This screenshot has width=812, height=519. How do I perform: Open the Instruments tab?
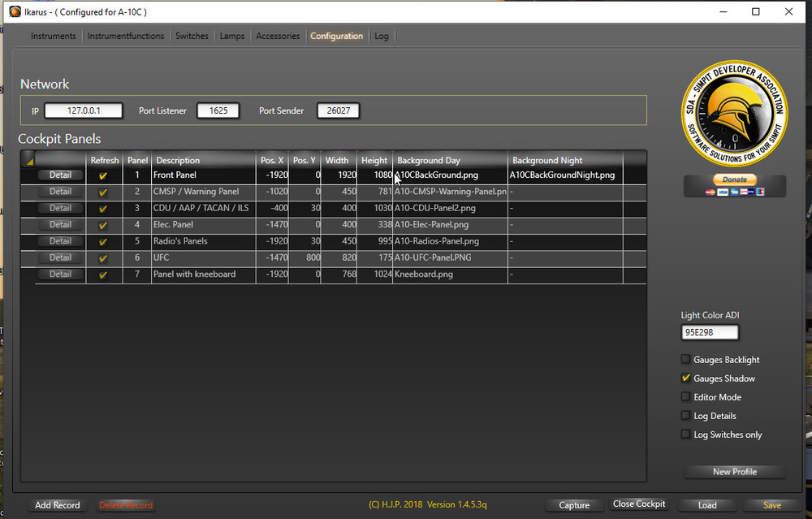pyautogui.click(x=54, y=36)
